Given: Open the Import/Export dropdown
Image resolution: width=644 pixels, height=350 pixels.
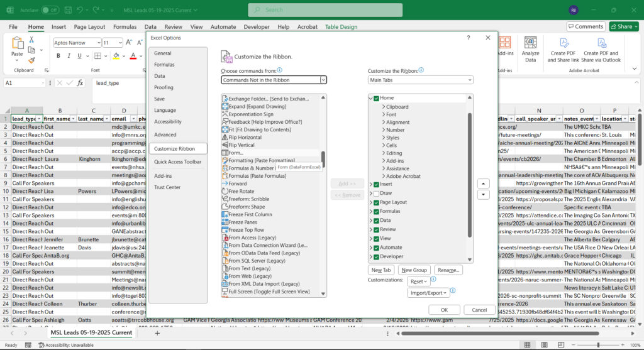Looking at the screenshot, I should [428, 293].
